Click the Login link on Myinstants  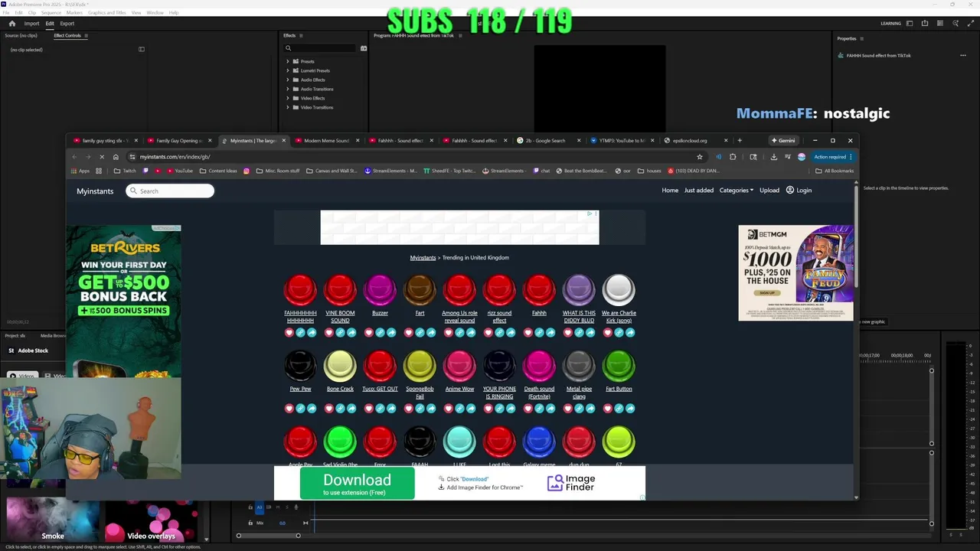point(799,191)
